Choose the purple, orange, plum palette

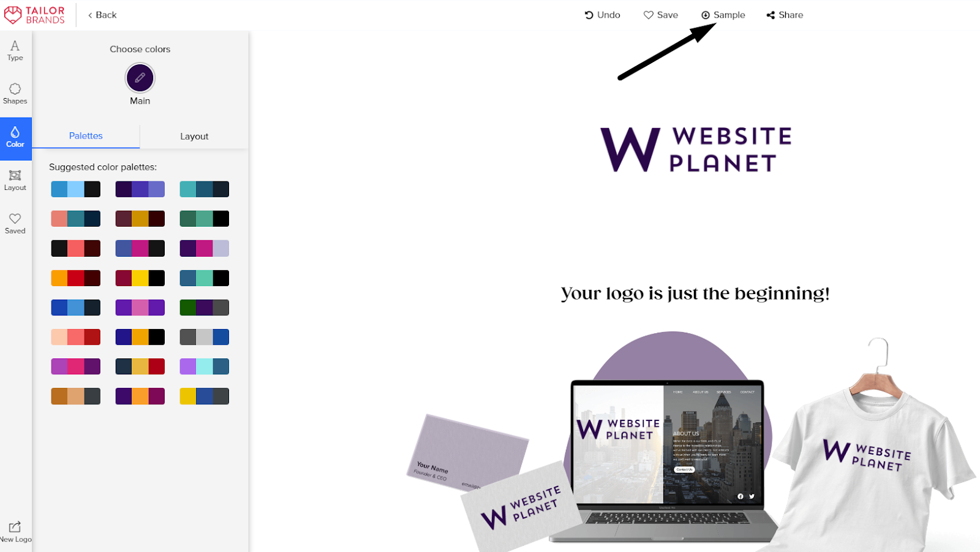(140, 396)
